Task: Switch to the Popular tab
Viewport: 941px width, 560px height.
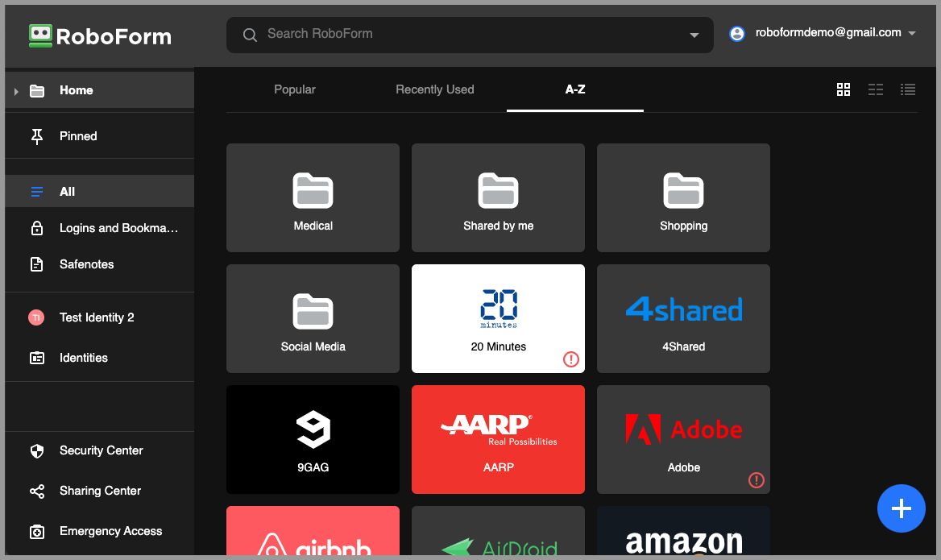Action: 295,89
